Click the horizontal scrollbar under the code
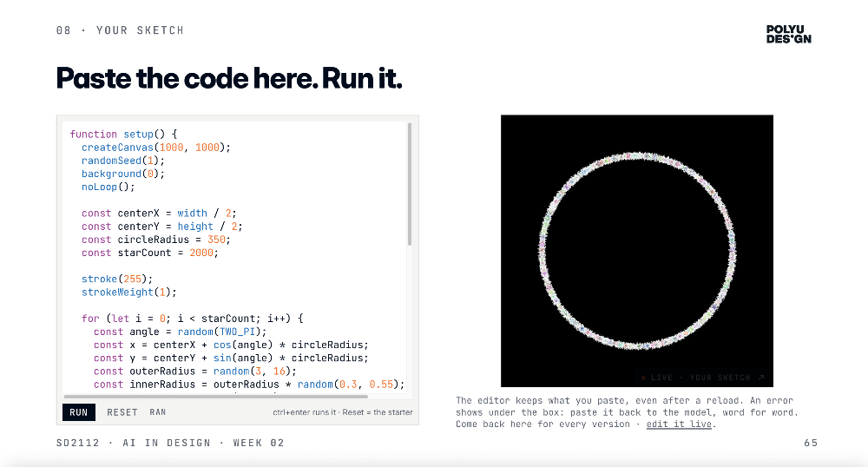 pos(216,396)
